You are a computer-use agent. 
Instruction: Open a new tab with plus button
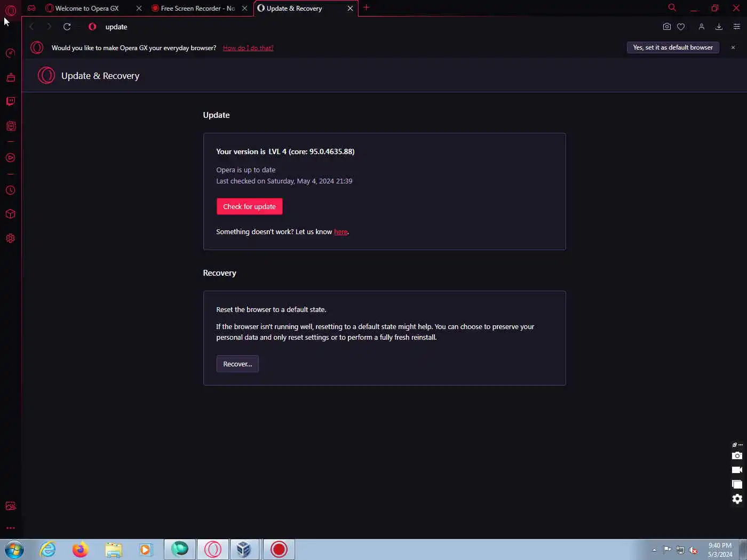pyautogui.click(x=366, y=7)
